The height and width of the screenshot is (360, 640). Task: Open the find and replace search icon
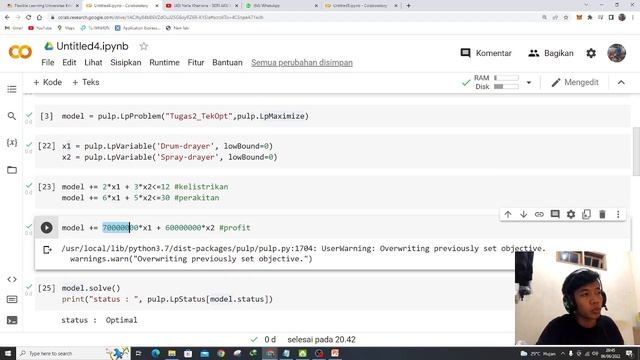(x=12, y=116)
